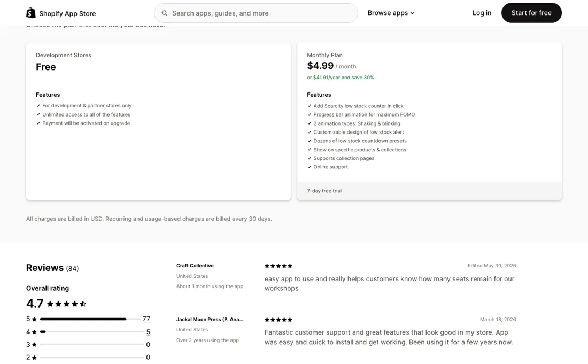Click the Reviews (84) heading

click(52, 268)
